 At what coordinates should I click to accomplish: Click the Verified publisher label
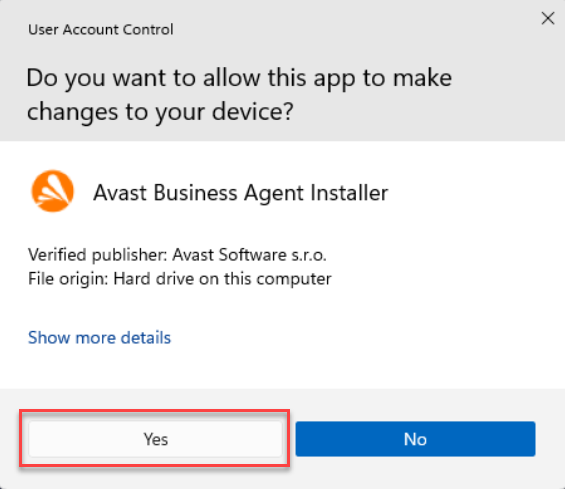97,255
